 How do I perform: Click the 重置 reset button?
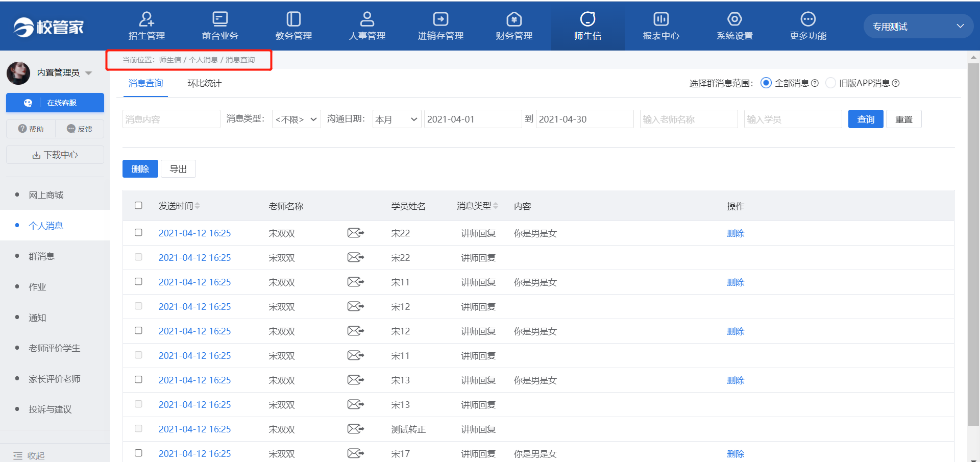click(x=904, y=119)
